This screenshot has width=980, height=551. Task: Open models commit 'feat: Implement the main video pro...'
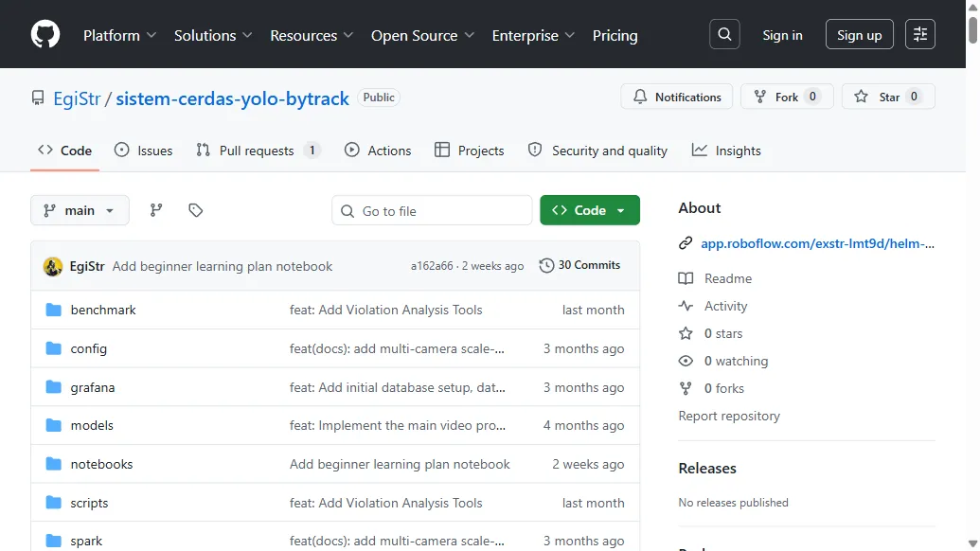[398, 425]
